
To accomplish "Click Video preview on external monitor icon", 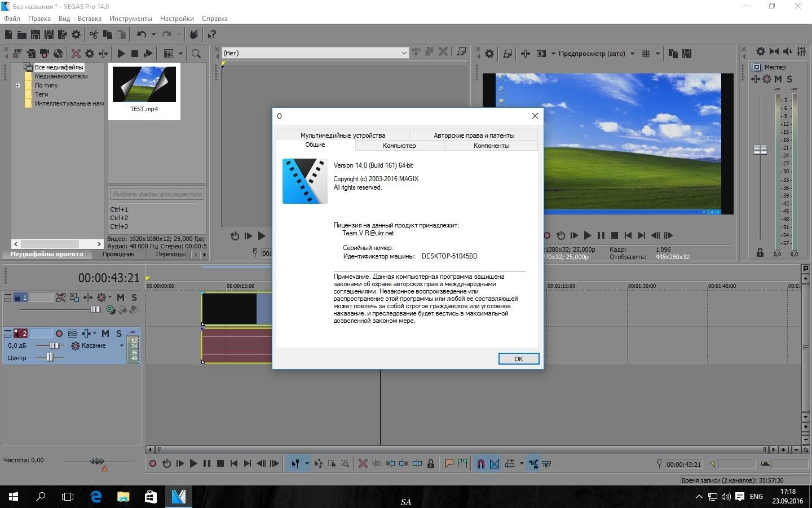I will click(507, 54).
